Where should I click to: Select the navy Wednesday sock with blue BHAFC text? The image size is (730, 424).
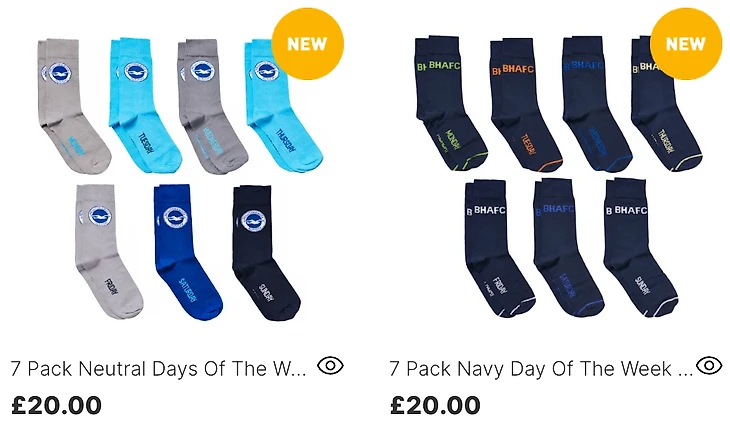pyautogui.click(x=596, y=105)
